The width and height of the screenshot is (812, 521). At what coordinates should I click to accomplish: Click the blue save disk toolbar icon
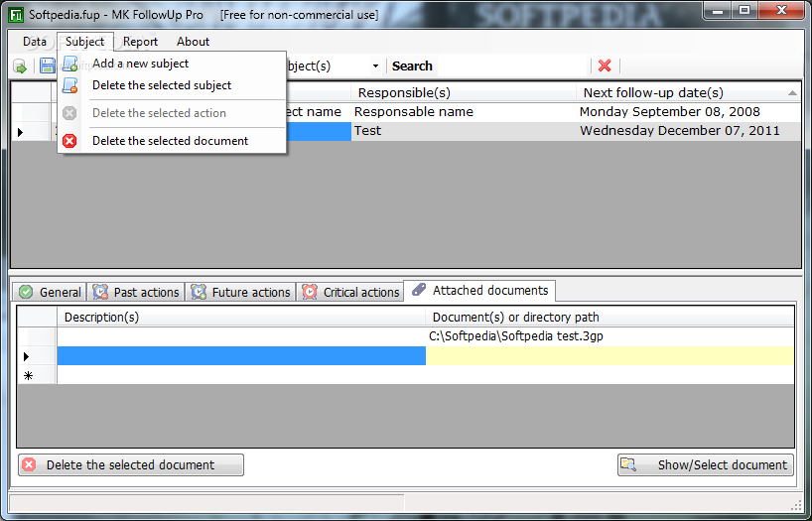pos(47,65)
